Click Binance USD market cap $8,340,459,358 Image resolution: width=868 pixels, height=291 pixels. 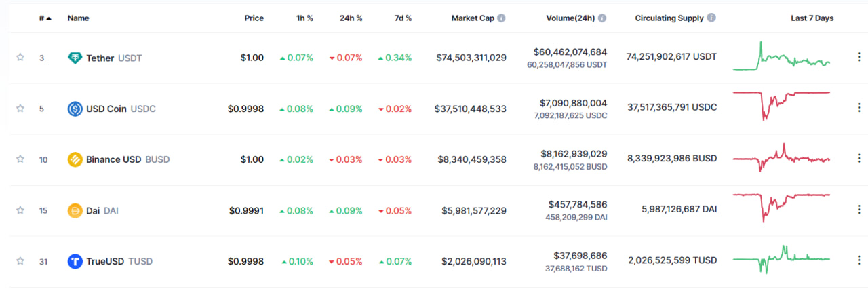[x=473, y=159]
